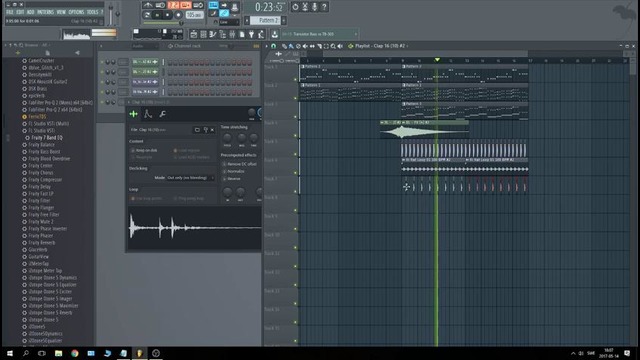The image size is (640, 360).
Task: Select the blue snap-to-grid icon
Action: click(213, 5)
